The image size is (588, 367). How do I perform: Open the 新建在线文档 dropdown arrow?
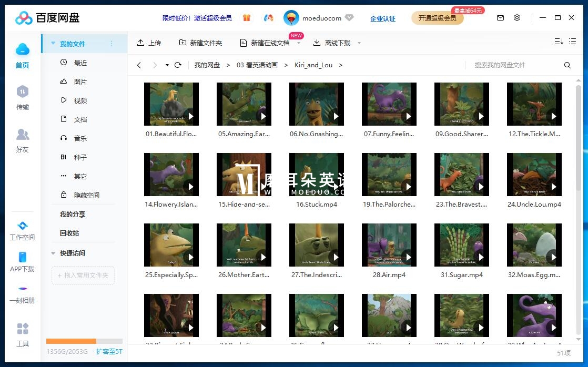(299, 43)
